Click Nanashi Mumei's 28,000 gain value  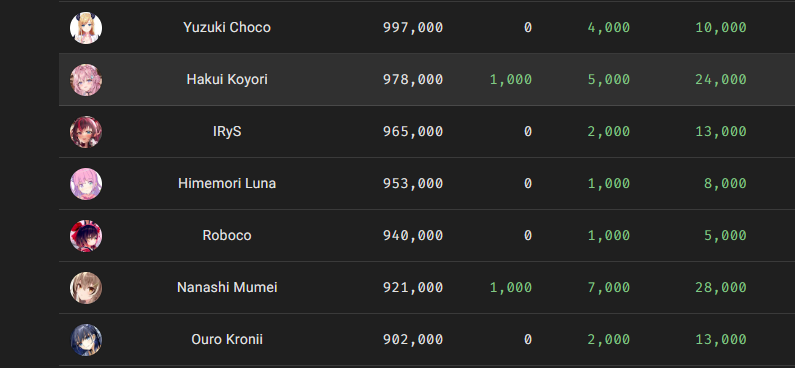coord(720,287)
